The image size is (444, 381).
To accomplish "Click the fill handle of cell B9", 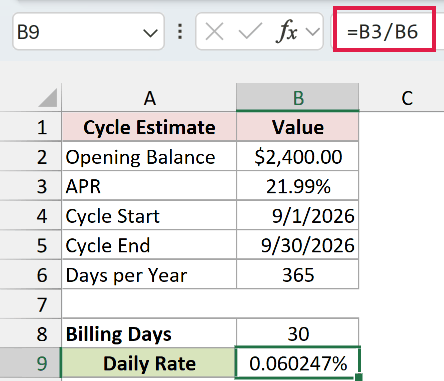I will click(x=359, y=377).
